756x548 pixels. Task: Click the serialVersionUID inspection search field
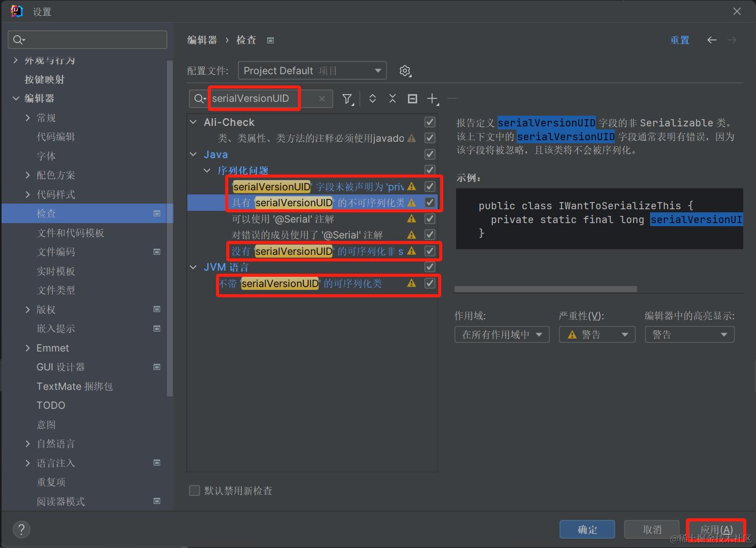[261, 99]
